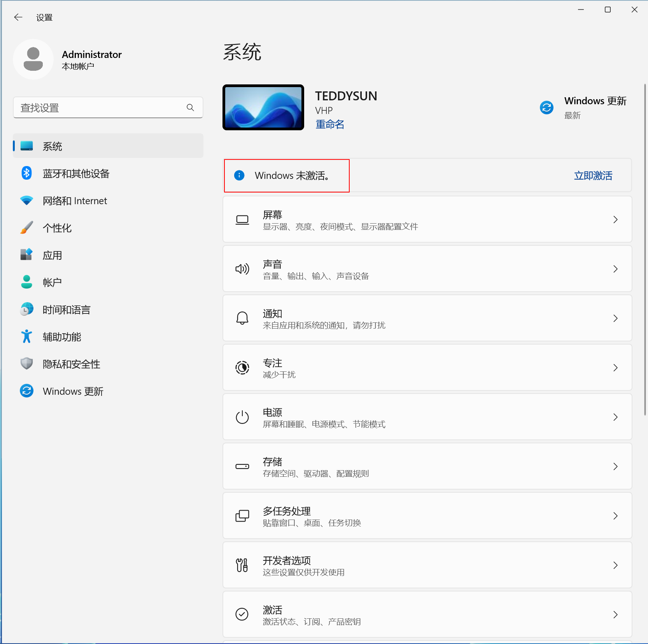The width and height of the screenshot is (648, 644).
Task: Click the Wi-Fi network icon in sidebar
Action: tap(26, 201)
